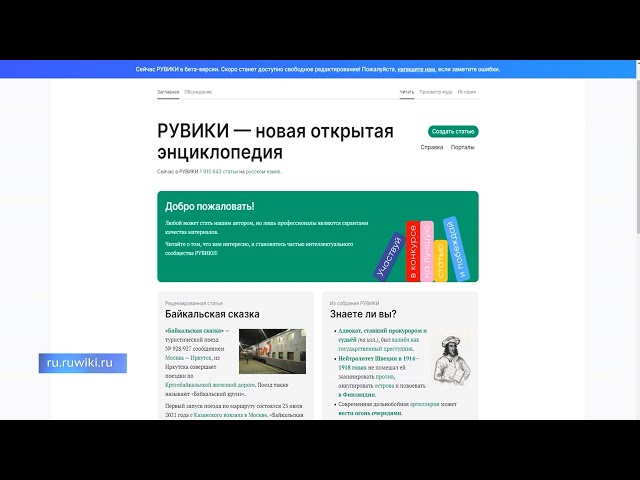
Task: Select the Читать tab
Action: tap(407, 92)
